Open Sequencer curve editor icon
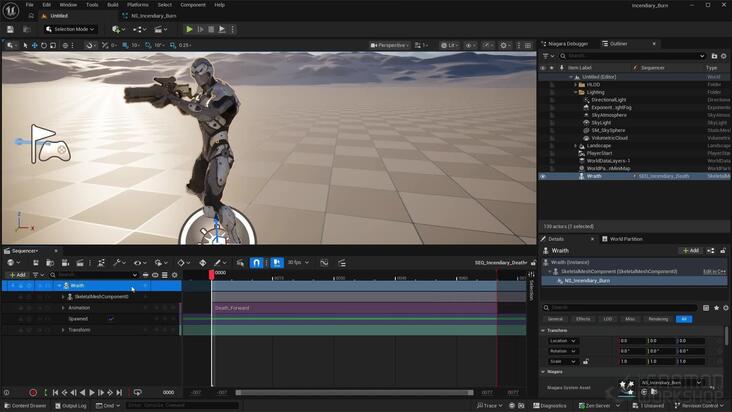 324,263
